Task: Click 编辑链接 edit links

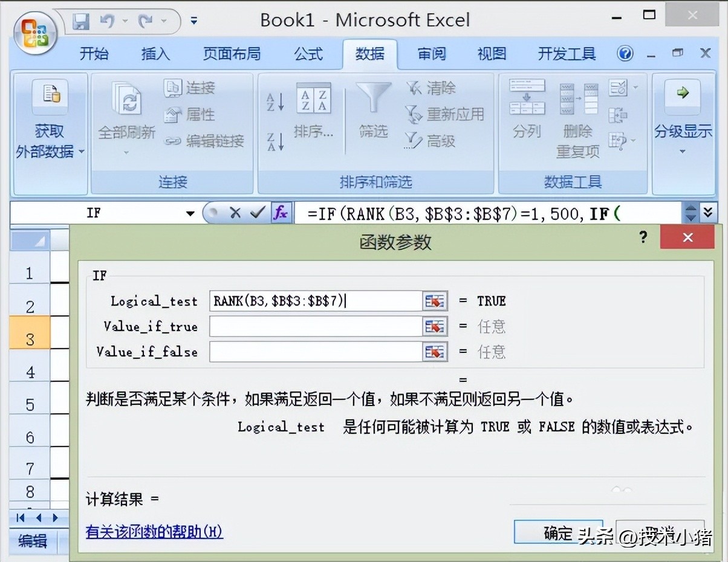Action: coord(205,141)
